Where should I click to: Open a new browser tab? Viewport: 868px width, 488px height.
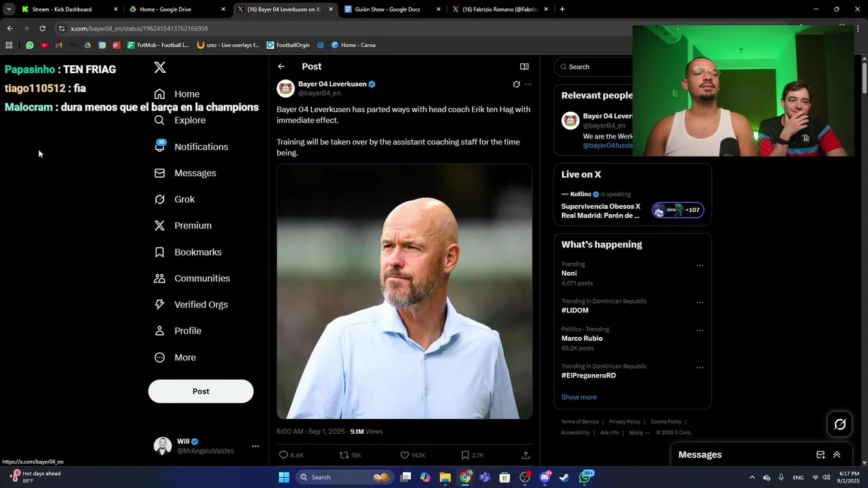[562, 9]
